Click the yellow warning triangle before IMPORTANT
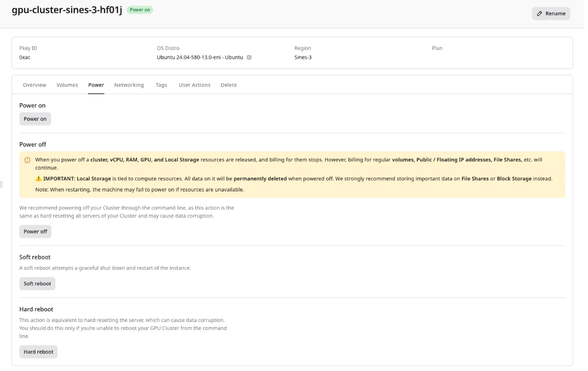The image size is (588, 371). coord(39,179)
